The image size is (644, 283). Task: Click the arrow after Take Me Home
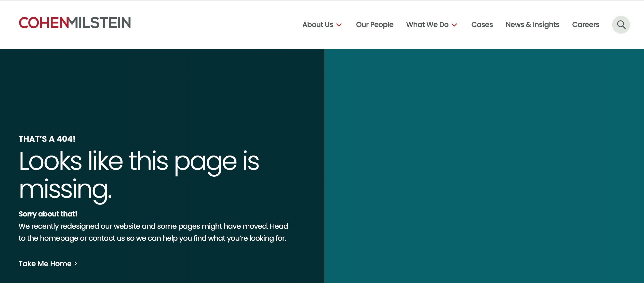76,264
